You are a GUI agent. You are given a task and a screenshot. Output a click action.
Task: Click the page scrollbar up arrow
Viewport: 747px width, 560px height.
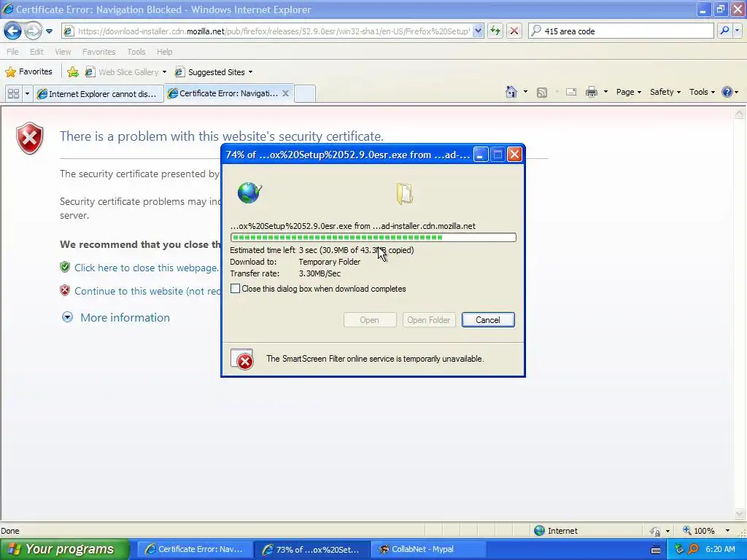pyautogui.click(x=739, y=113)
